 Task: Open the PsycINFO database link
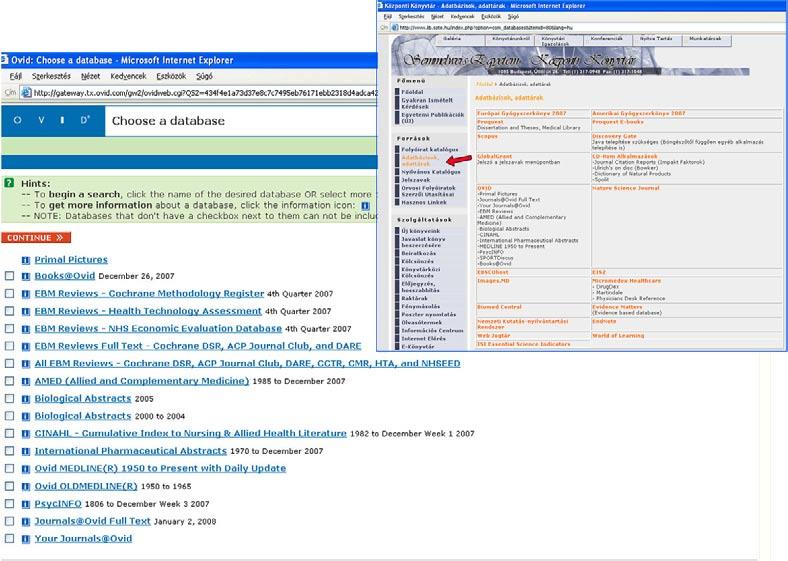pyautogui.click(x=58, y=504)
